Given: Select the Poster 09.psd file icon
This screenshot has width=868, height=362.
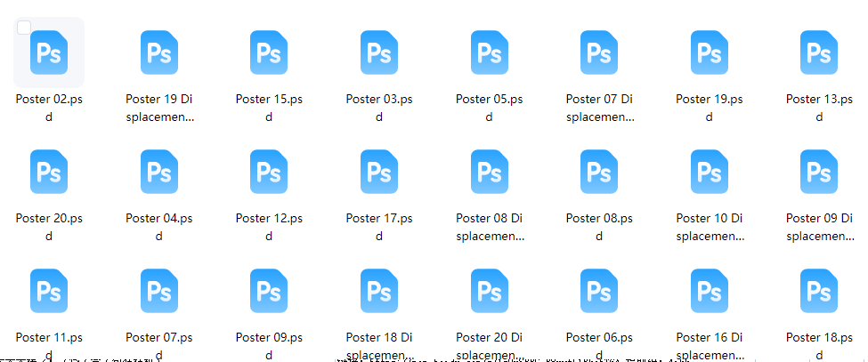Looking at the screenshot, I should click(x=269, y=291).
